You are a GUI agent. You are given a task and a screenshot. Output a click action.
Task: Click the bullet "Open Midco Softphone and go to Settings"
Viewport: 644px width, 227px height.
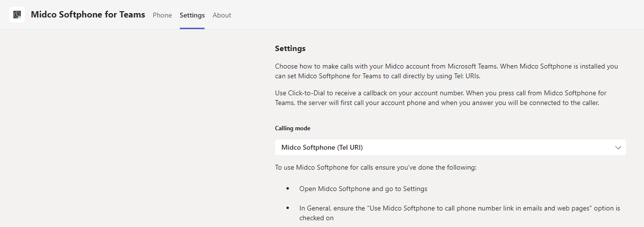tap(363, 189)
